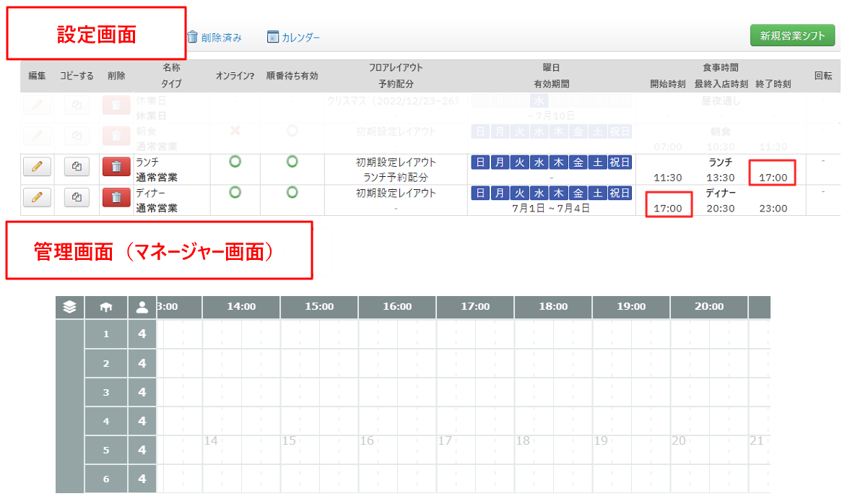850x504 pixels.
Task: Click the pencil edit icon for ランチ
Action: point(37,166)
